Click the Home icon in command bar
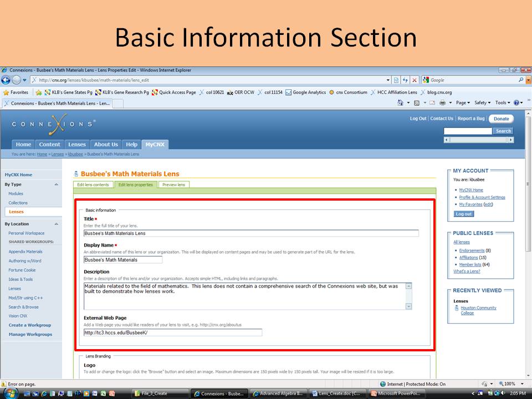This screenshot has height=399, width=532. tap(400, 103)
